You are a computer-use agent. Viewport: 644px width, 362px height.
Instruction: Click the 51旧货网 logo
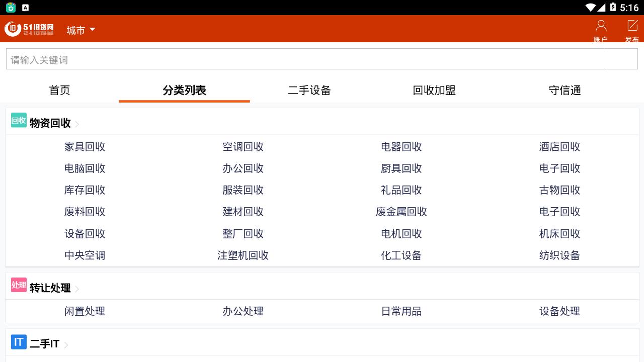click(x=29, y=29)
